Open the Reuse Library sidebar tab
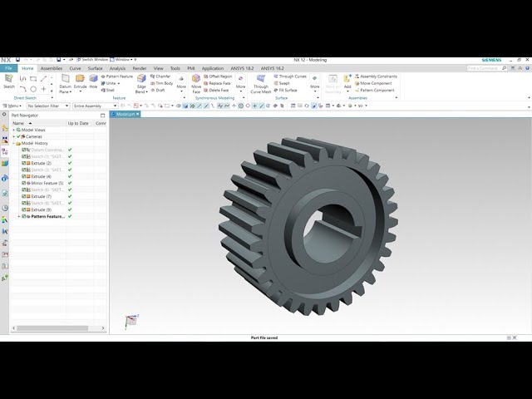The width and height of the screenshot is (532, 399). [x=5, y=163]
